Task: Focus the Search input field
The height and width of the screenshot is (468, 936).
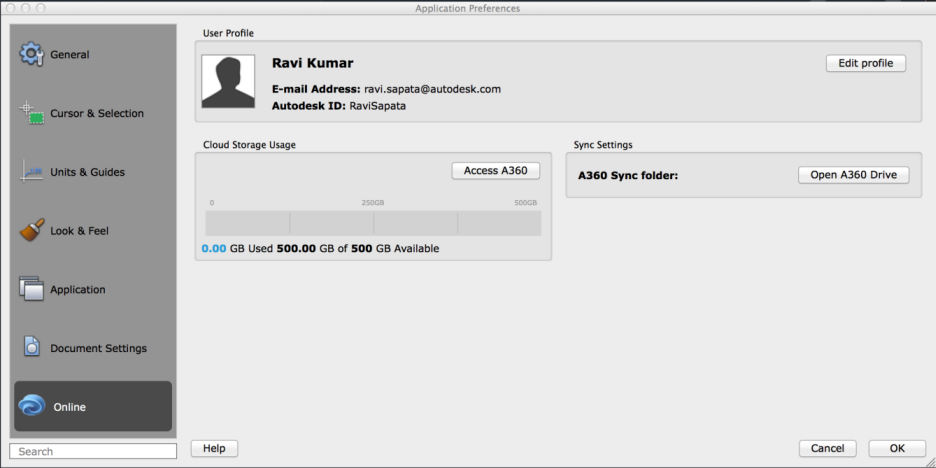Action: point(93,451)
